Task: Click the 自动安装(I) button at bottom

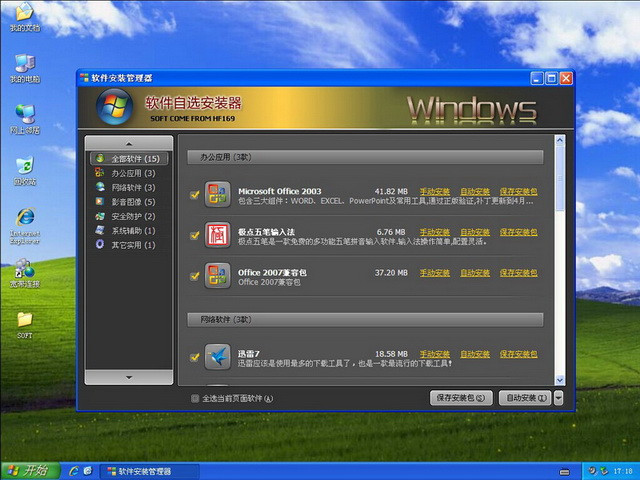Action: pos(525,398)
